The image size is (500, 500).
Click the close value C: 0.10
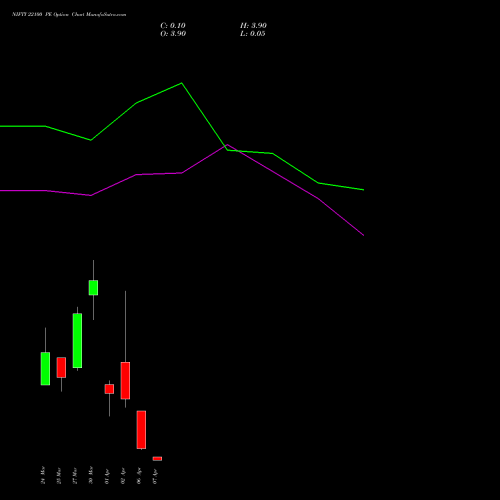[173, 26]
